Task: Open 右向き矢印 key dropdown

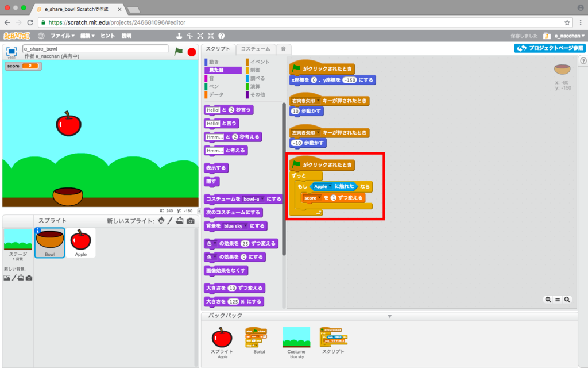Action: (318, 101)
